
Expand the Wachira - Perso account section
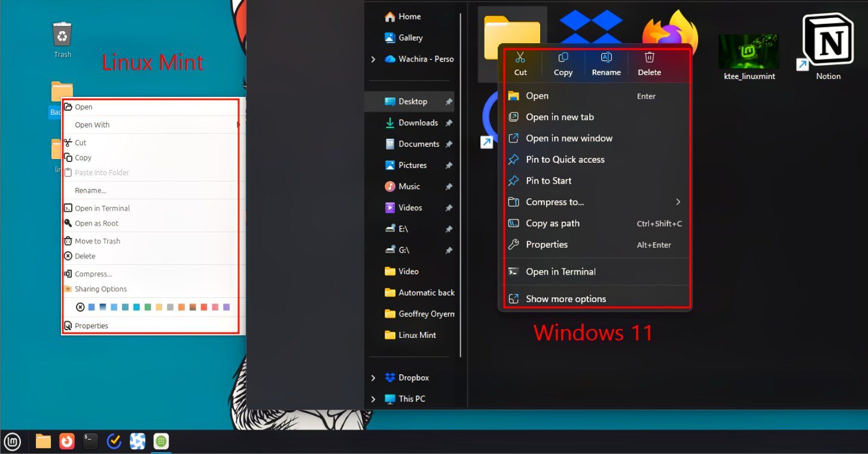(373, 59)
